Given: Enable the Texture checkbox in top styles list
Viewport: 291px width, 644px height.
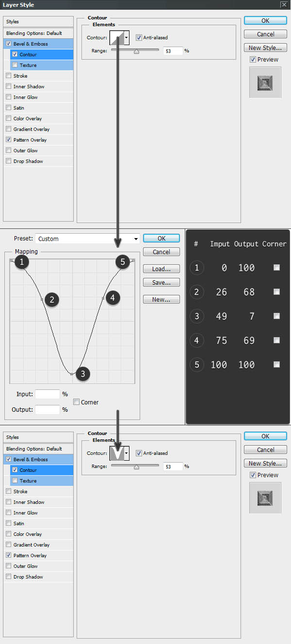Looking at the screenshot, I should pyautogui.click(x=15, y=65).
